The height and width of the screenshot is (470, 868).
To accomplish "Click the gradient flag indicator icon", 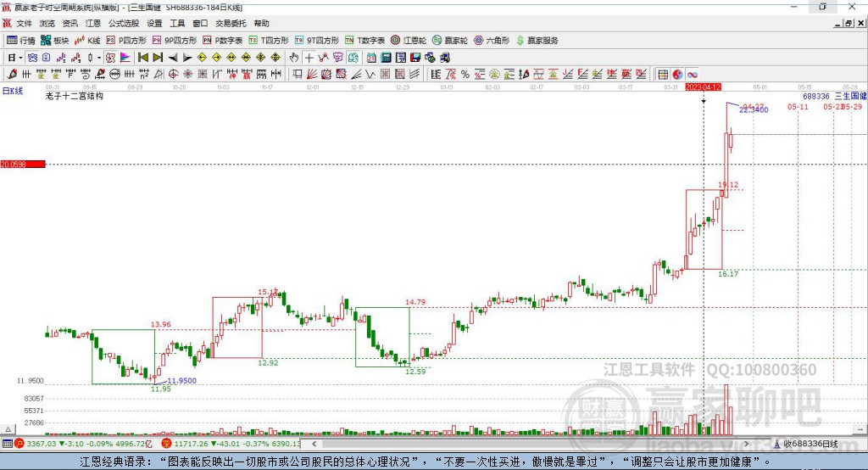I will click(x=125, y=58).
